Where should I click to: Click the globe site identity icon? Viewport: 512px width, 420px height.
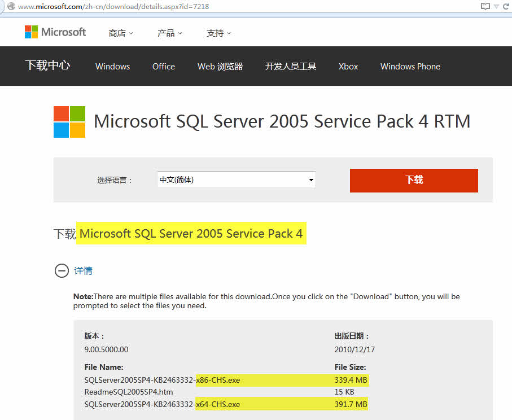tap(11, 6)
